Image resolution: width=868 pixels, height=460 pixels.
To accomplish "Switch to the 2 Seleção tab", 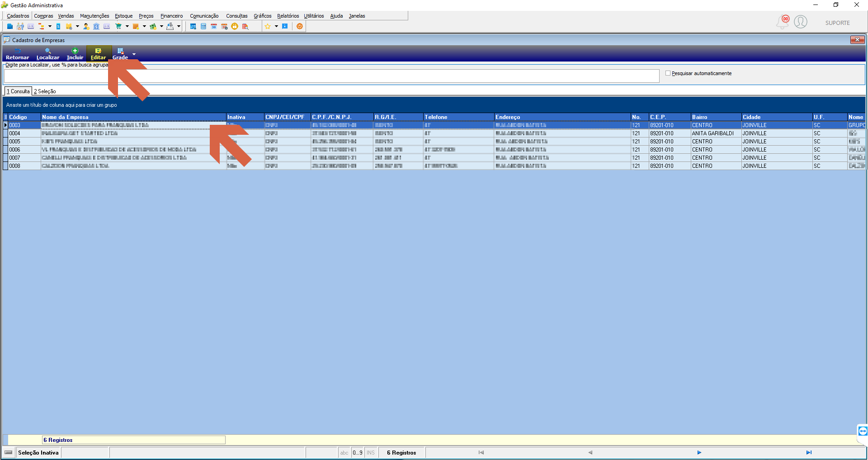I will (45, 91).
